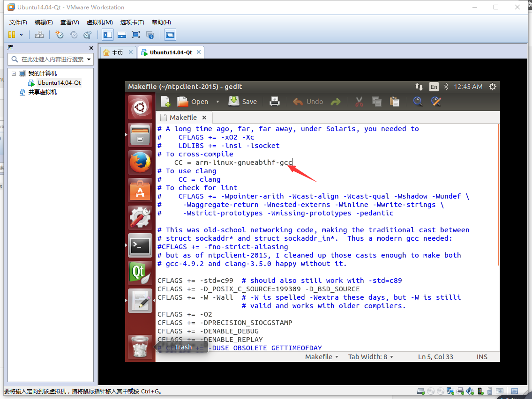Open the 查看(V) menu
Screen dimensions: 532x399
pyautogui.click(x=69, y=22)
